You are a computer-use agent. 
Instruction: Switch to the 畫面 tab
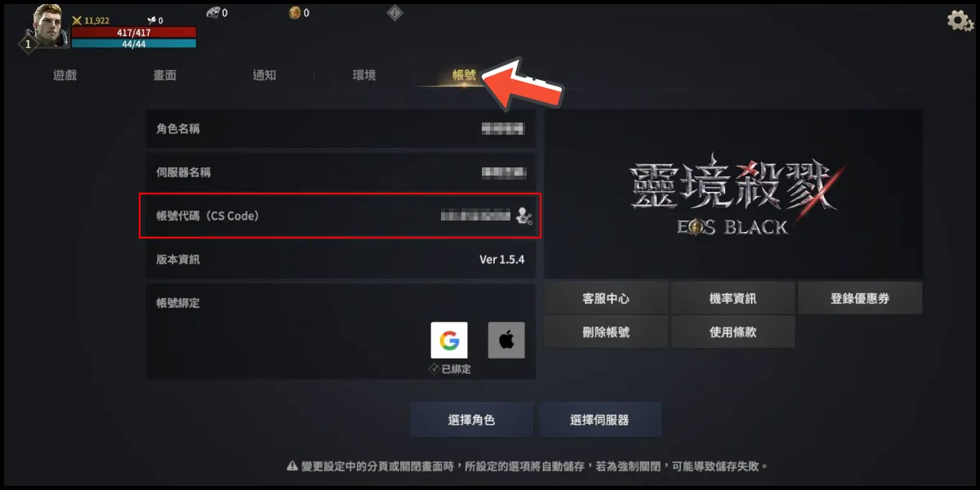[165, 75]
